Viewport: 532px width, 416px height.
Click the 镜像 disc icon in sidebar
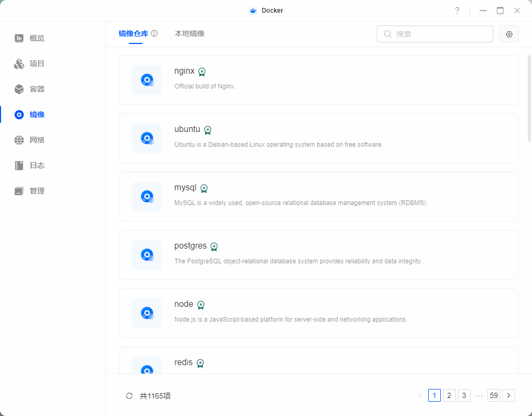click(19, 114)
